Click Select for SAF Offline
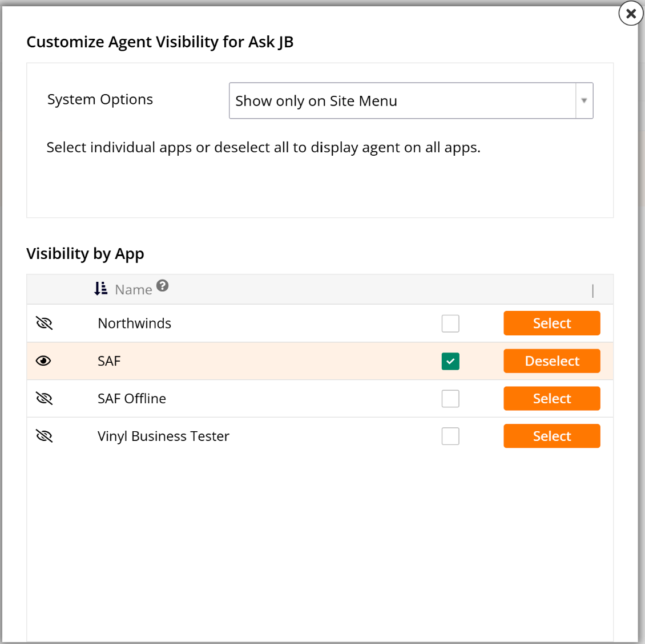This screenshot has height=644, width=645. pyautogui.click(x=551, y=398)
